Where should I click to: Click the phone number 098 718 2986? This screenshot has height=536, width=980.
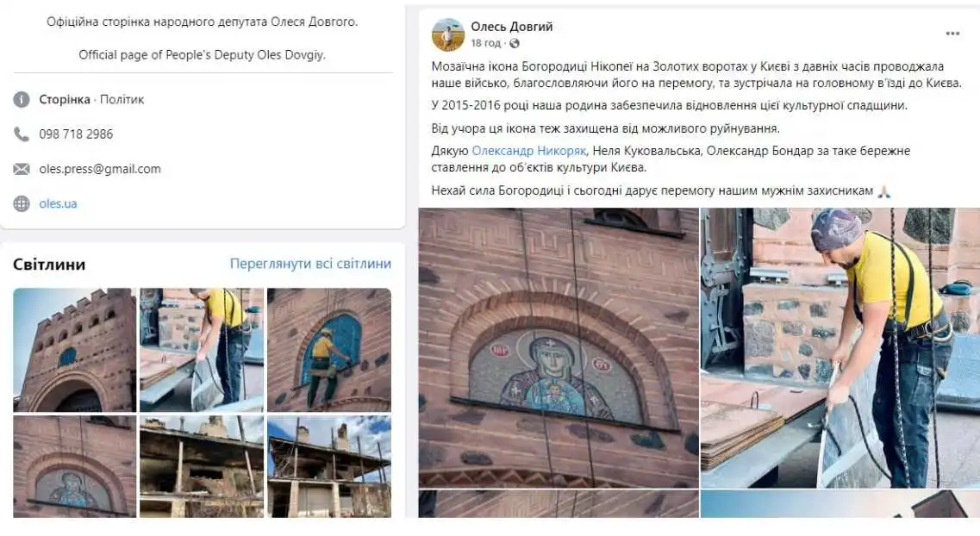[x=76, y=134]
